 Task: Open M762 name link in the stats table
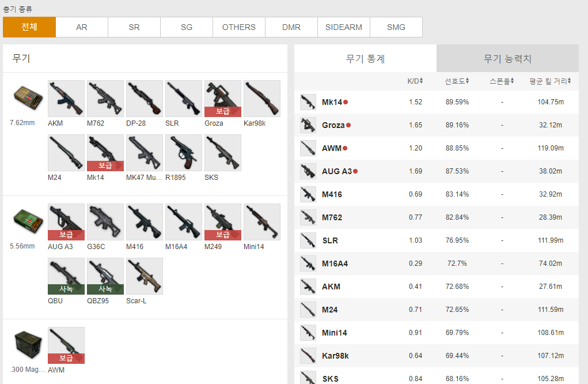(332, 218)
